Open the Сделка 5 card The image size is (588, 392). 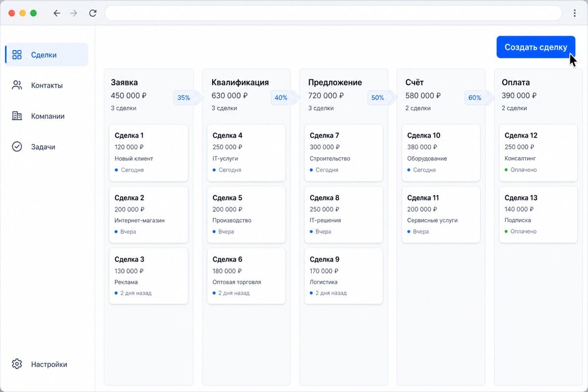tap(246, 215)
